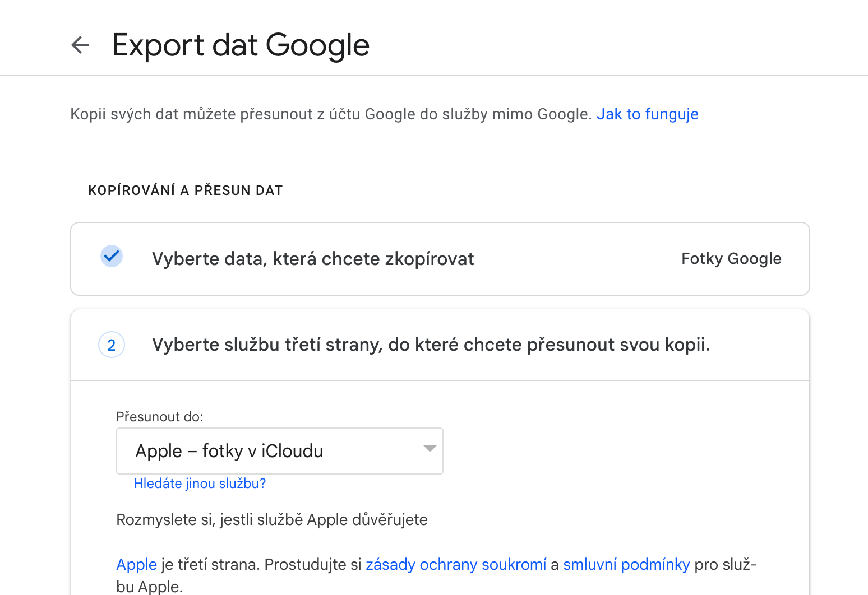868x595 pixels.
Task: Open the 'Apple – fotky v iCloudu' combo box
Action: click(x=279, y=451)
